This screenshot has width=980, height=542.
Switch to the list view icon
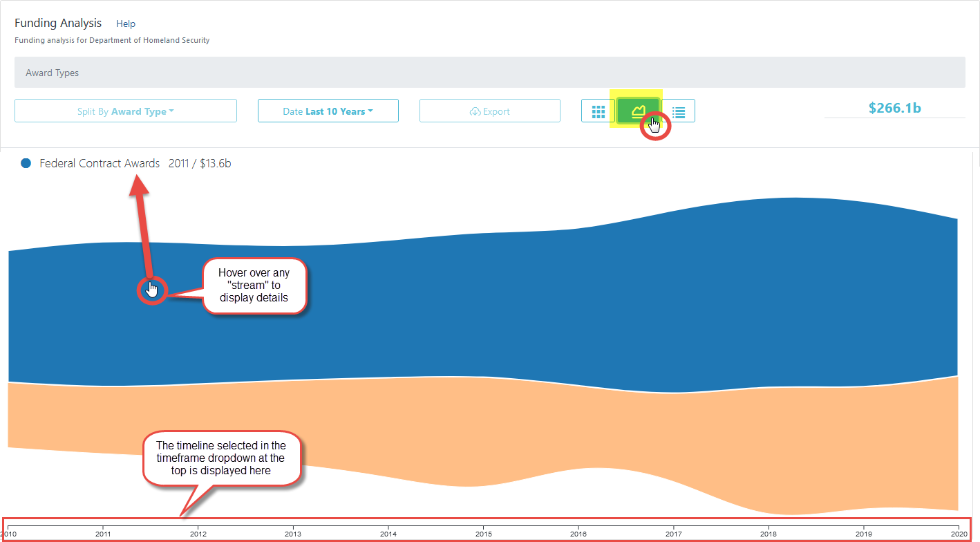coord(679,111)
